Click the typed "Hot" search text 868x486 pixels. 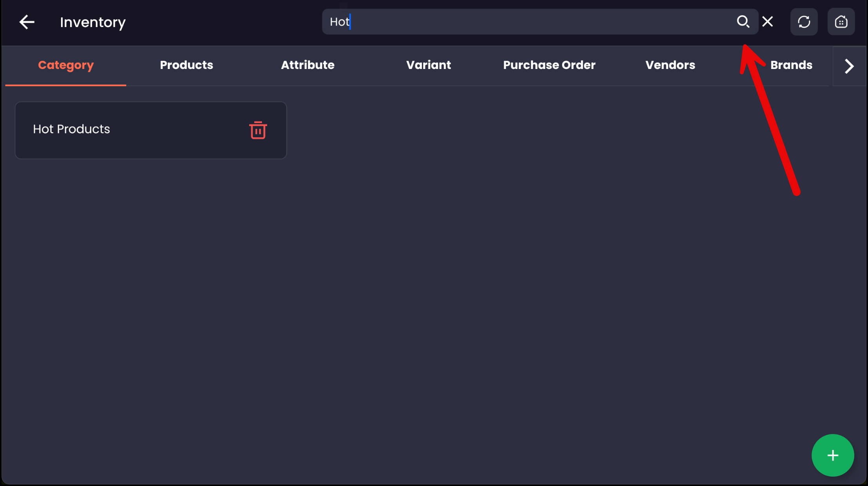[339, 22]
